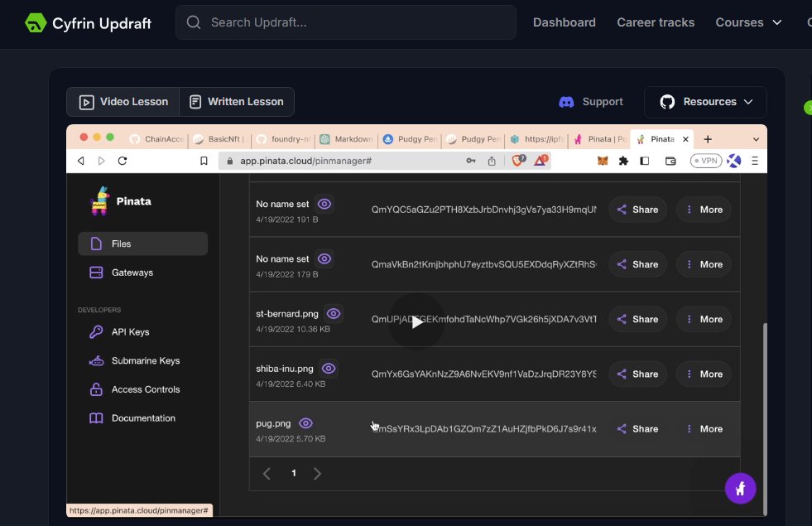Click the Cyfrin Updraft logo

(88, 23)
